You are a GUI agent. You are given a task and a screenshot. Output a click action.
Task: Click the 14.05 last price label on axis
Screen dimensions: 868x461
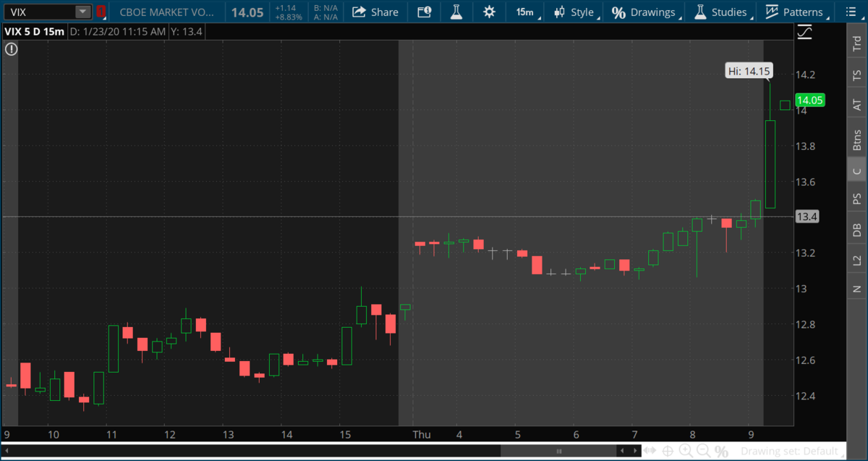click(809, 101)
